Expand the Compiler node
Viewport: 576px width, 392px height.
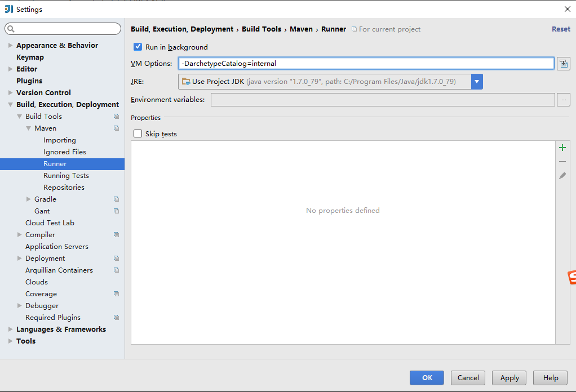click(x=20, y=234)
